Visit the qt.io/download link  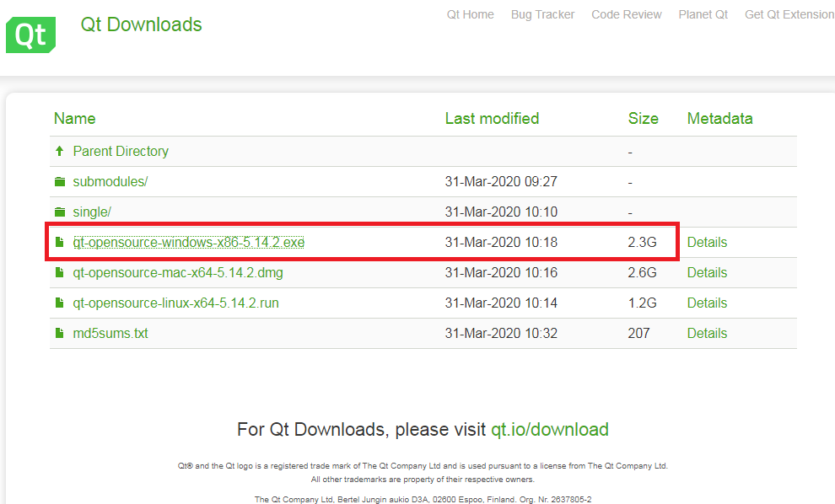pyautogui.click(x=550, y=430)
